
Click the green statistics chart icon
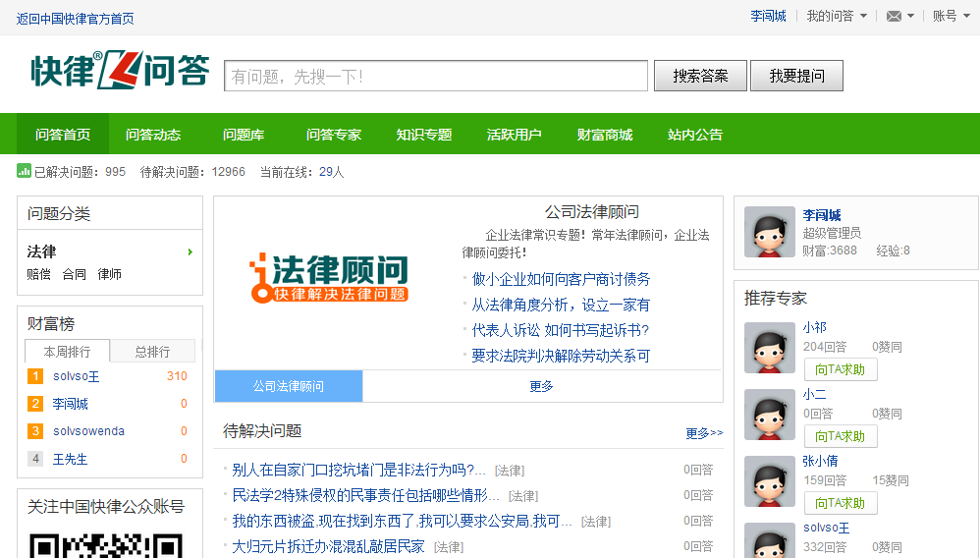[24, 171]
